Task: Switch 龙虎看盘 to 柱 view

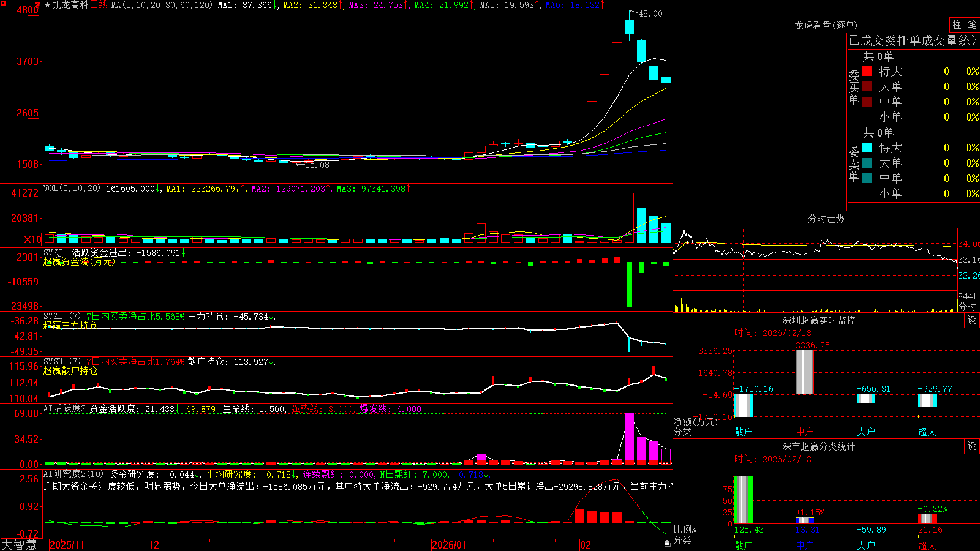Action: pos(957,24)
